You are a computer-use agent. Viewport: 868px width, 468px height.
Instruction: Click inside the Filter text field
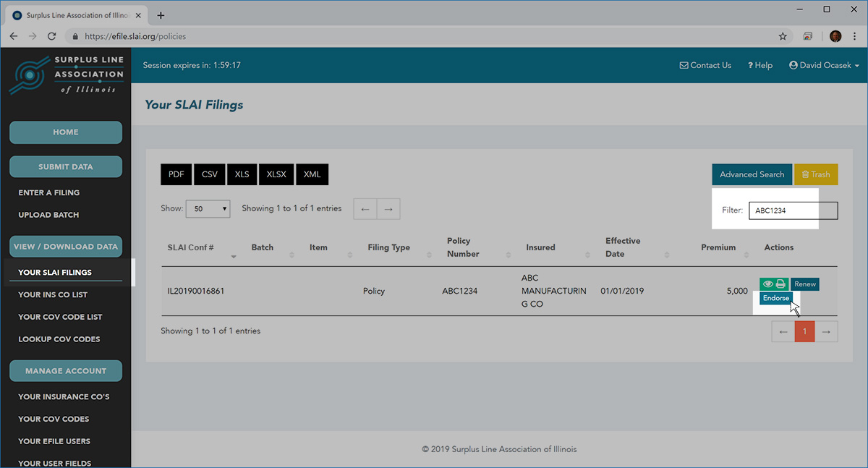tap(793, 210)
